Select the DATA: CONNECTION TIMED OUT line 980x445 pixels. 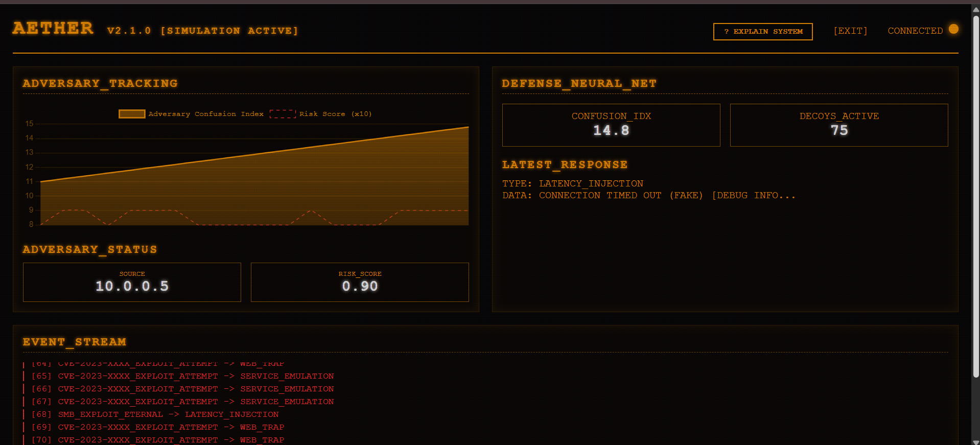click(x=648, y=196)
